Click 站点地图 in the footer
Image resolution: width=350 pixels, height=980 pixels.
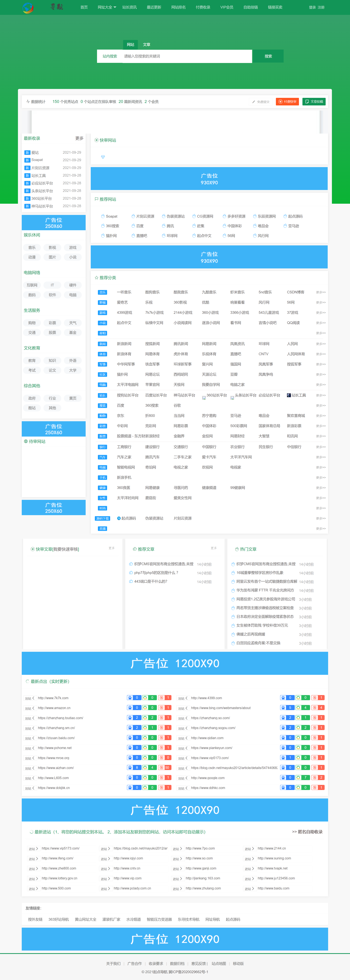point(219,964)
